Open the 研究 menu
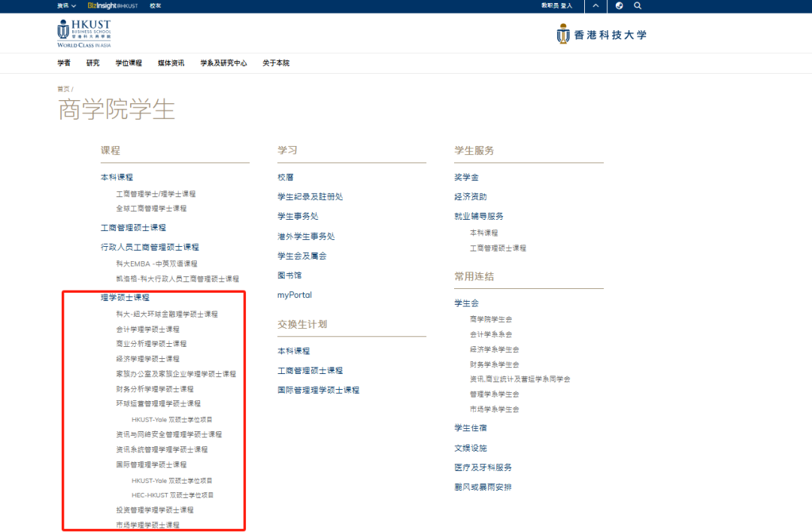Screen dimensions: 812x532 pyautogui.click(x=92, y=62)
